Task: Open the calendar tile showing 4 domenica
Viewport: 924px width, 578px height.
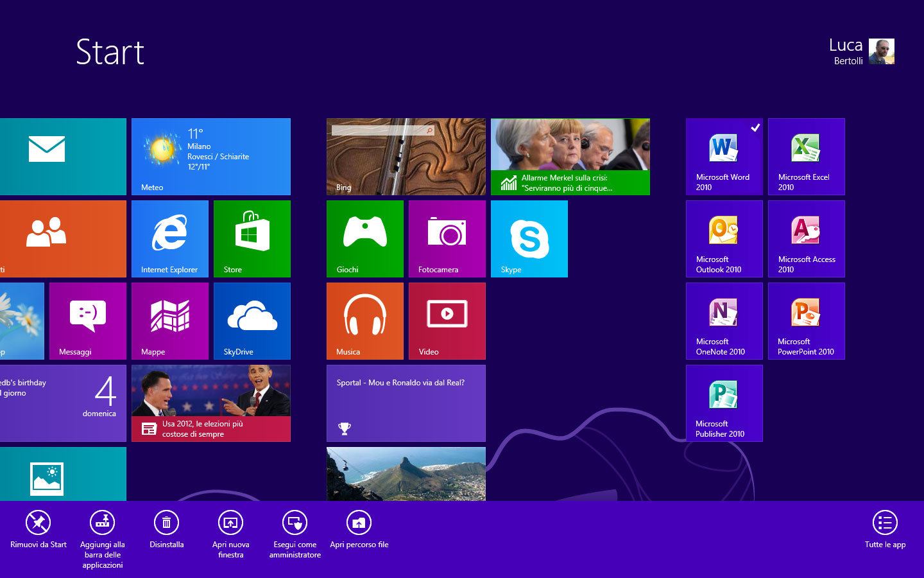Action: tap(63, 403)
